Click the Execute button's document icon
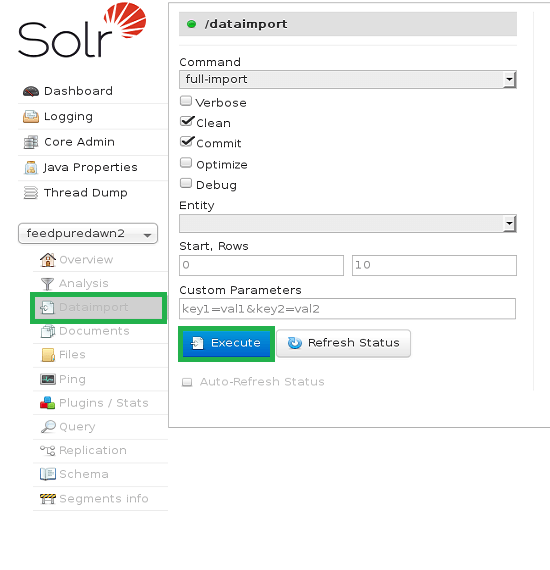Screen dimensions: 550x570 click(197, 343)
